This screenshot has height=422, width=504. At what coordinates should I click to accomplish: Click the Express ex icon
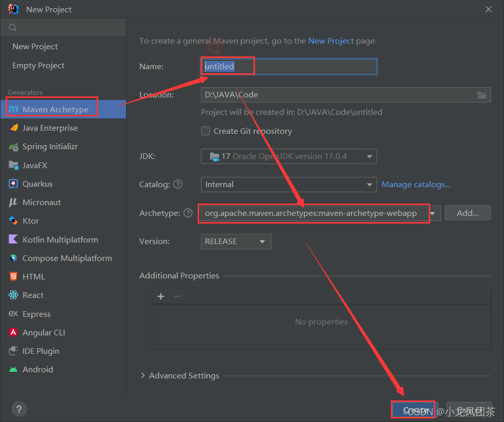[13, 313]
